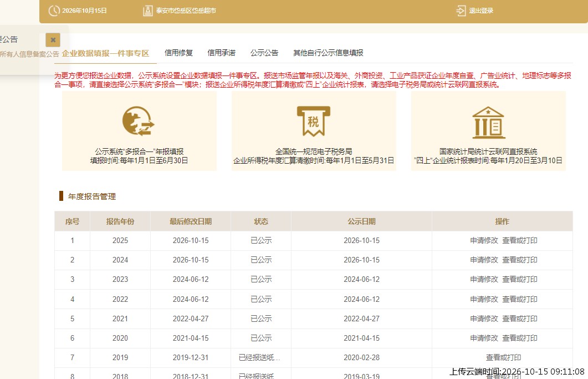The height and width of the screenshot is (379, 588).
Task: Open the statistics bureau building icon
Action: point(488,123)
